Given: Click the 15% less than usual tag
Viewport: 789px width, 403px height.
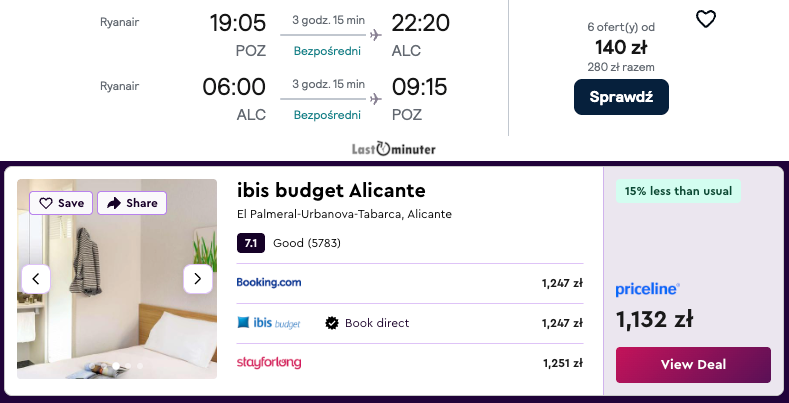Looking at the screenshot, I should pyautogui.click(x=678, y=191).
